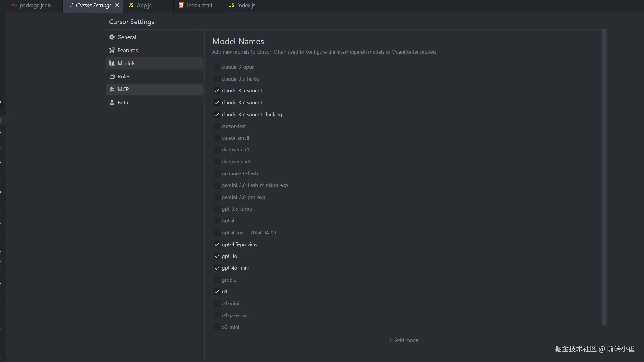
Task: Close the Cursor Settings tab
Action: (117, 5)
